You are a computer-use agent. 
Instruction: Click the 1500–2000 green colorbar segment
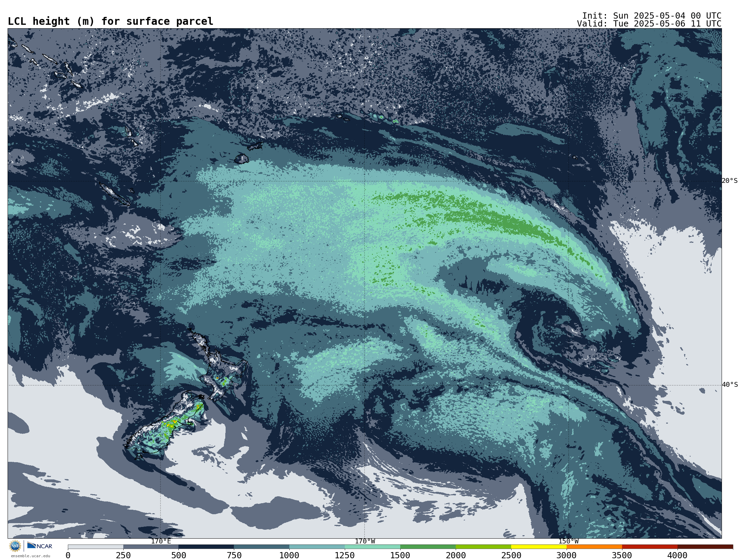428,547
